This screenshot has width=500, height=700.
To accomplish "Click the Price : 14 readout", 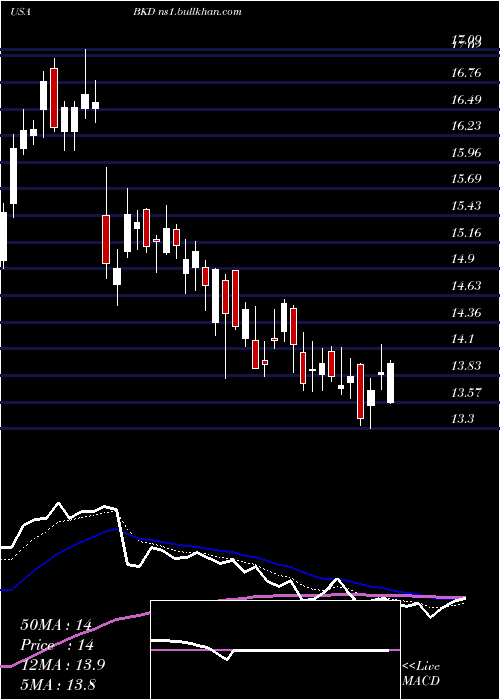I will pyautogui.click(x=56, y=645).
